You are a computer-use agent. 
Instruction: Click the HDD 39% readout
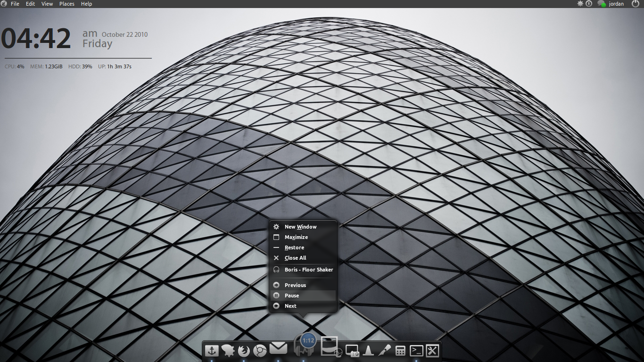(80, 66)
